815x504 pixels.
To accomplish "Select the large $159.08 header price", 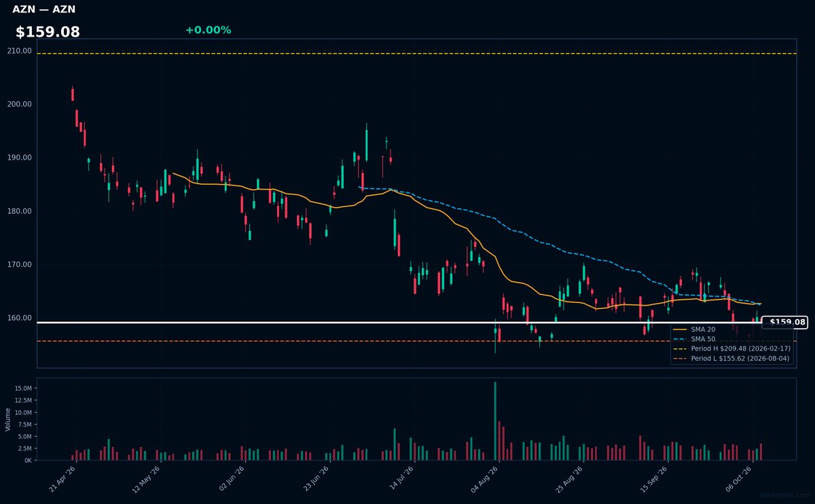I will [x=48, y=32].
